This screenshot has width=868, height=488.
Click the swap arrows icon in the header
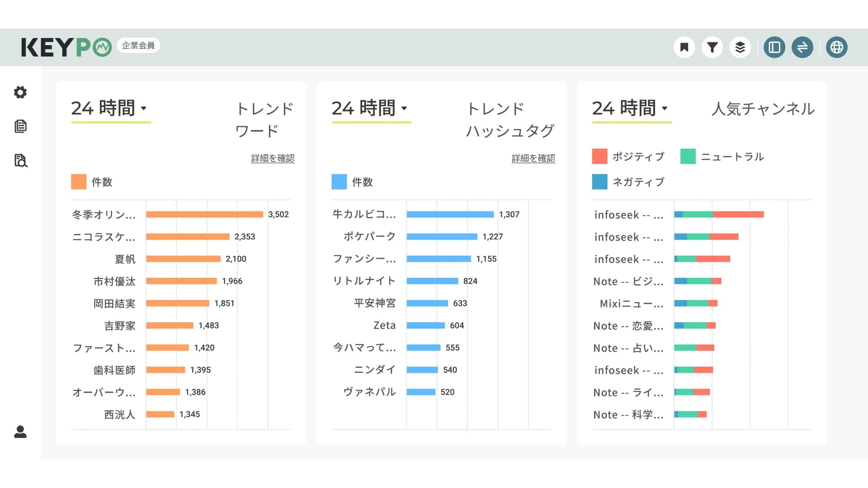click(802, 47)
